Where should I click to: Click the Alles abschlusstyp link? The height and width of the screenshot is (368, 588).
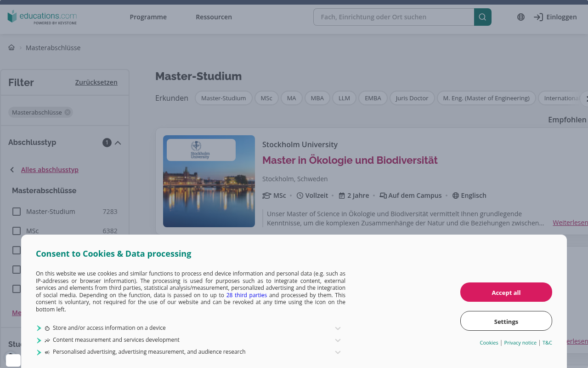point(50,170)
